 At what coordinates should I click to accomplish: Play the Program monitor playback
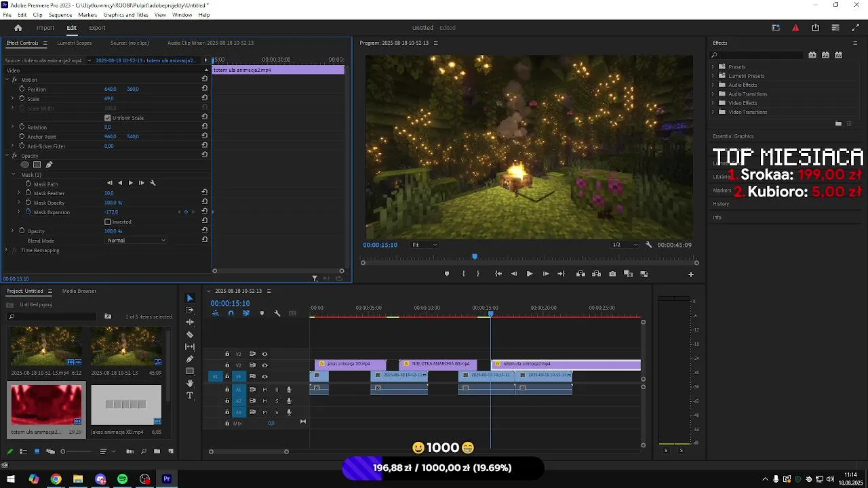tap(530, 274)
